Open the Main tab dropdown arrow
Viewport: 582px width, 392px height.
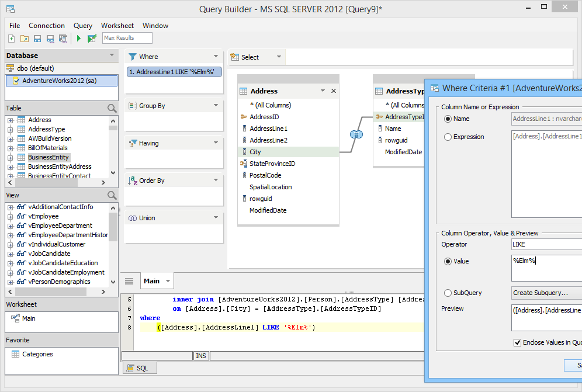168,281
